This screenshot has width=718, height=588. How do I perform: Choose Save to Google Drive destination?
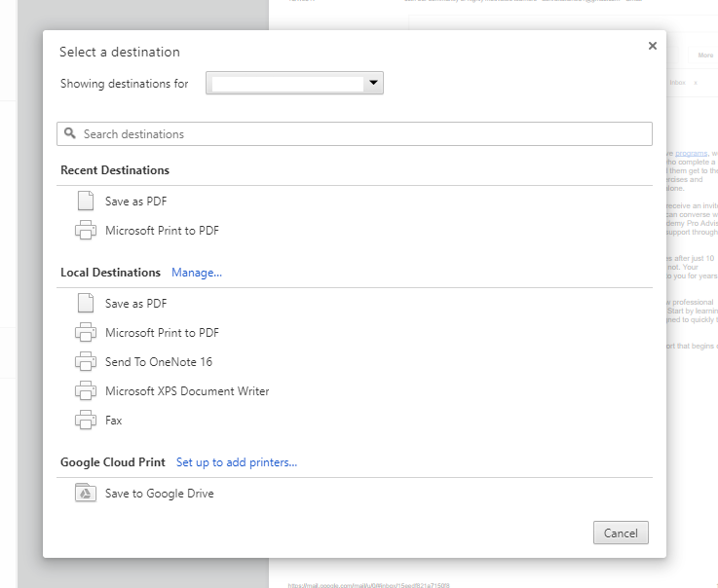(160, 494)
